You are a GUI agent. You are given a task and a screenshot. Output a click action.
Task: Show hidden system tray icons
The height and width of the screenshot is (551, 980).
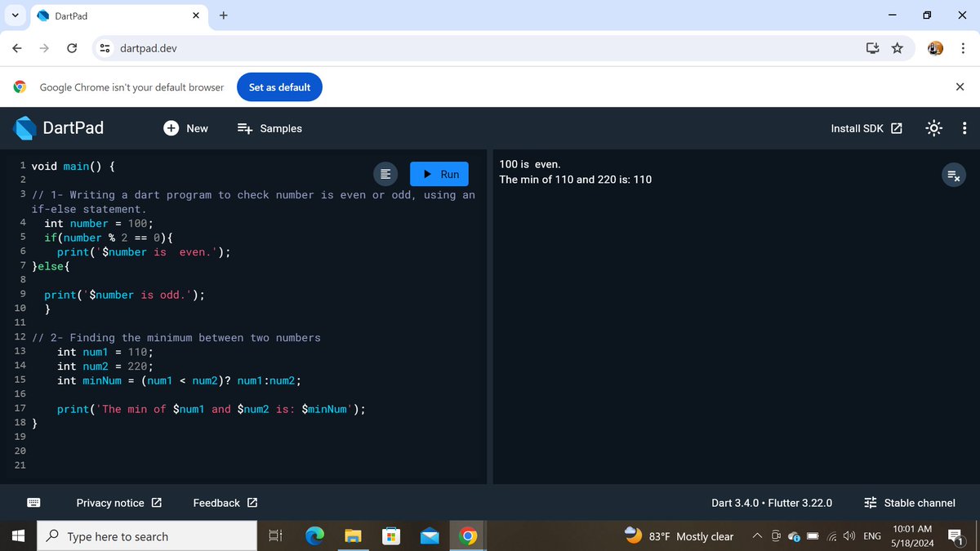(x=757, y=536)
